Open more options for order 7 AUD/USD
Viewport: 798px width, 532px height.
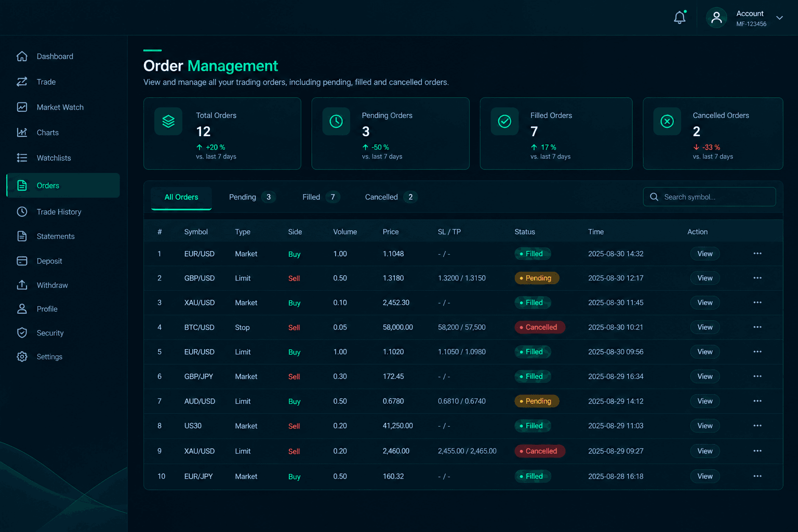coord(757,401)
